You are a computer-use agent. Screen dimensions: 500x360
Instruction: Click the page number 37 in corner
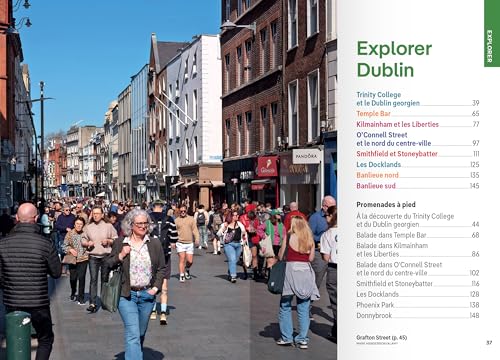[x=489, y=343]
